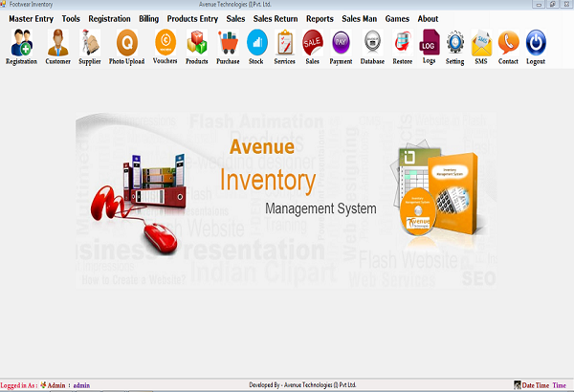Screen dimensions: 574x392
Task: Open the Games menu
Action: pos(397,19)
